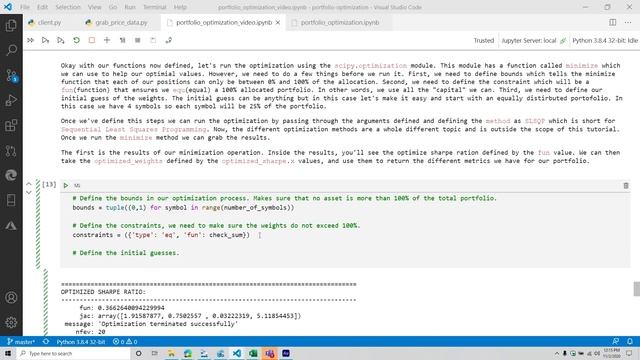Open Run and Debug view
Viewport: 640px width, 360px height.
[11, 100]
